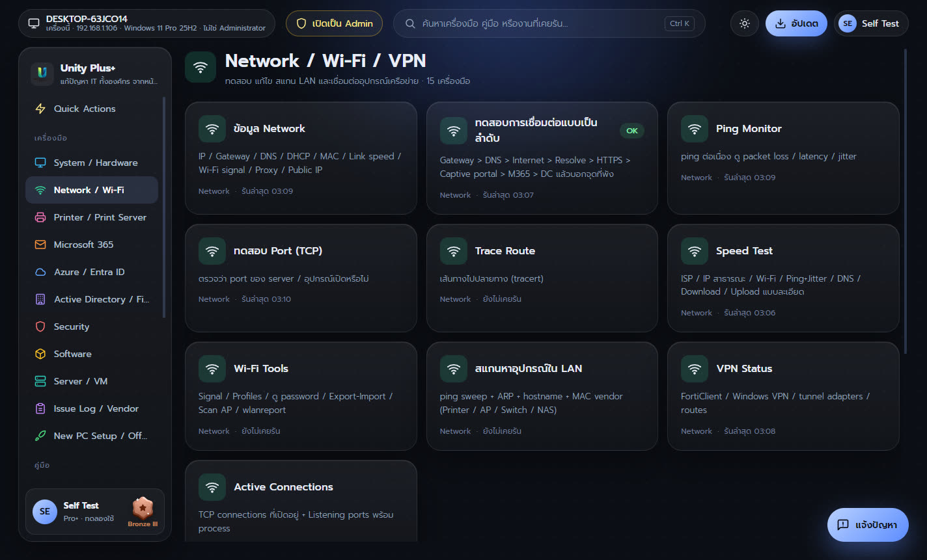Click the large Wi-Fi icon beside page title
The height and width of the screenshot is (560, 927).
201,67
